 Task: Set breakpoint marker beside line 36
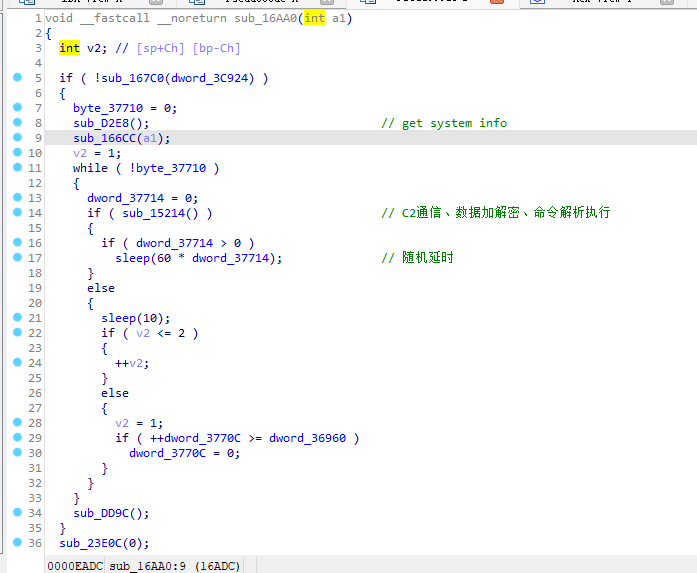[x=17, y=542]
